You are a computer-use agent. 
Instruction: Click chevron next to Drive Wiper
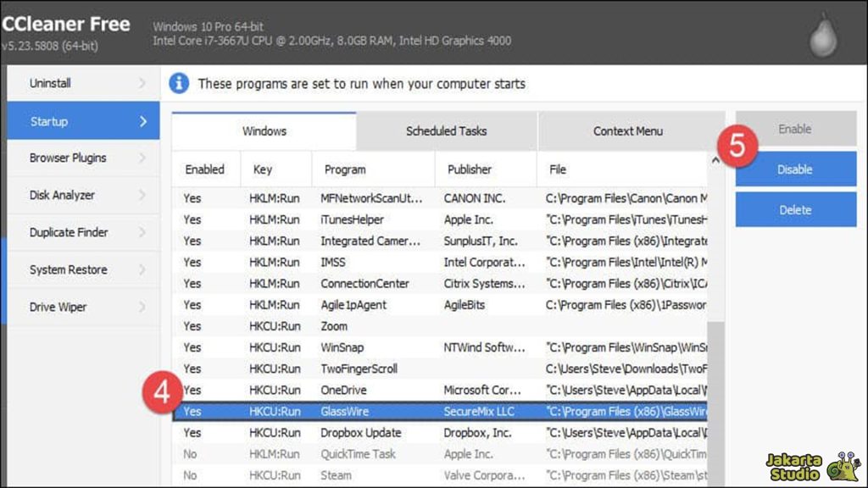tap(142, 307)
